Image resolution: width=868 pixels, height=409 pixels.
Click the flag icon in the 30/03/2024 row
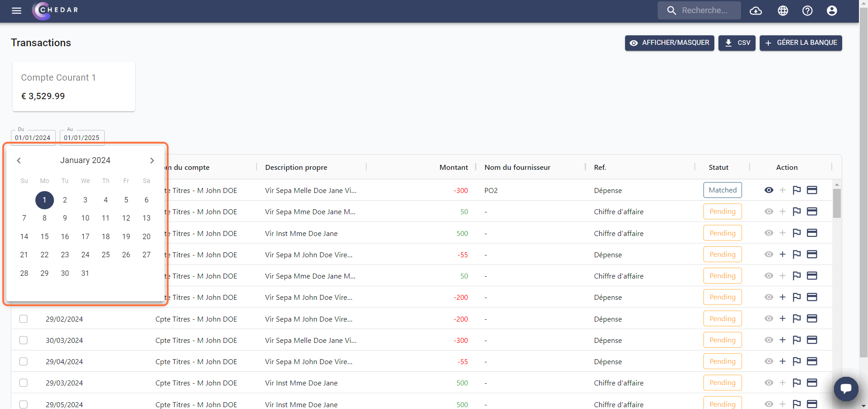[796, 340]
